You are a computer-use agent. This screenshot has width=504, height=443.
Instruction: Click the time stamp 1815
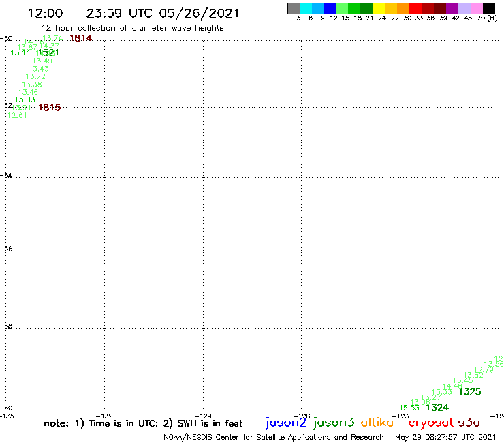click(50, 108)
